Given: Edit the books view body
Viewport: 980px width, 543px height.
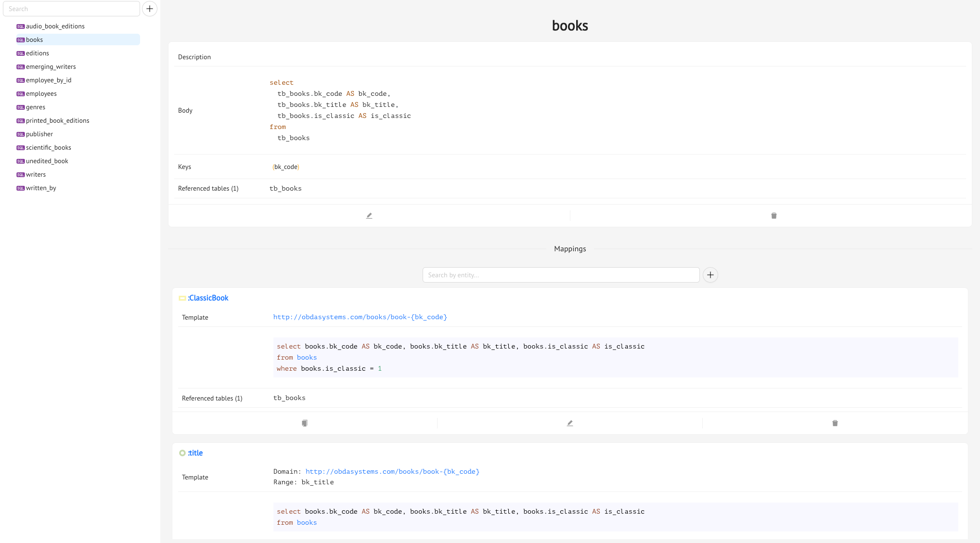Looking at the screenshot, I should (369, 215).
